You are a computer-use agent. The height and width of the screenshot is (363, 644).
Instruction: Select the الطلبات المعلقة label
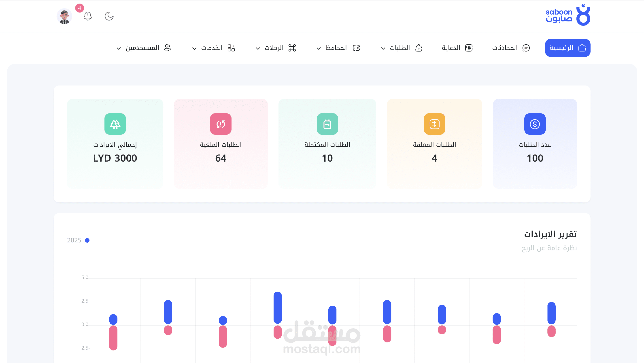tap(434, 145)
